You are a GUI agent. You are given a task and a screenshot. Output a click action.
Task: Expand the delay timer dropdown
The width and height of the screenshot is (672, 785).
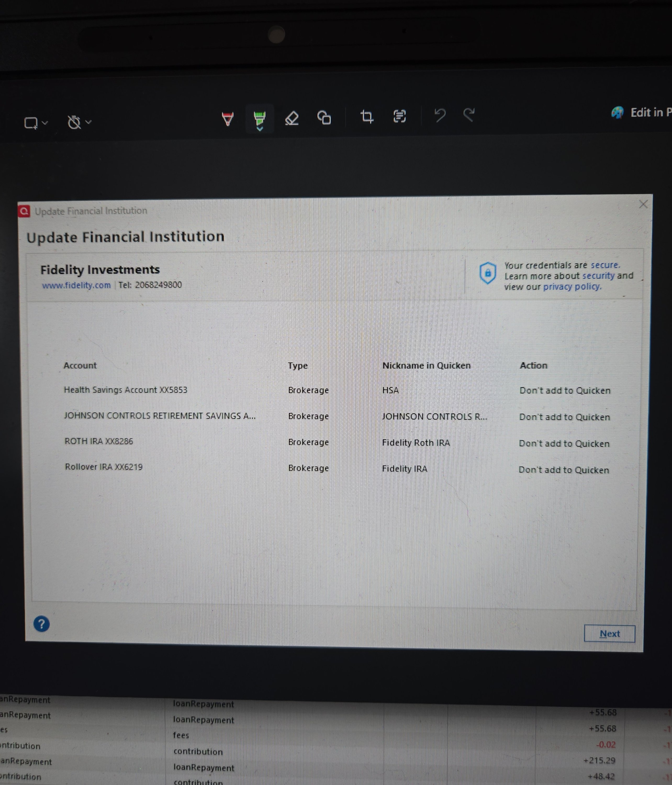(88, 122)
